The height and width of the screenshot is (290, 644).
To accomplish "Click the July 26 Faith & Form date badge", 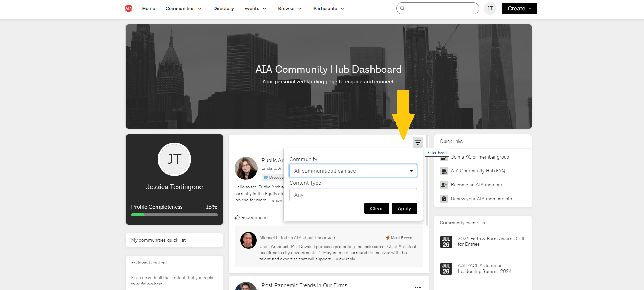I will (446, 242).
